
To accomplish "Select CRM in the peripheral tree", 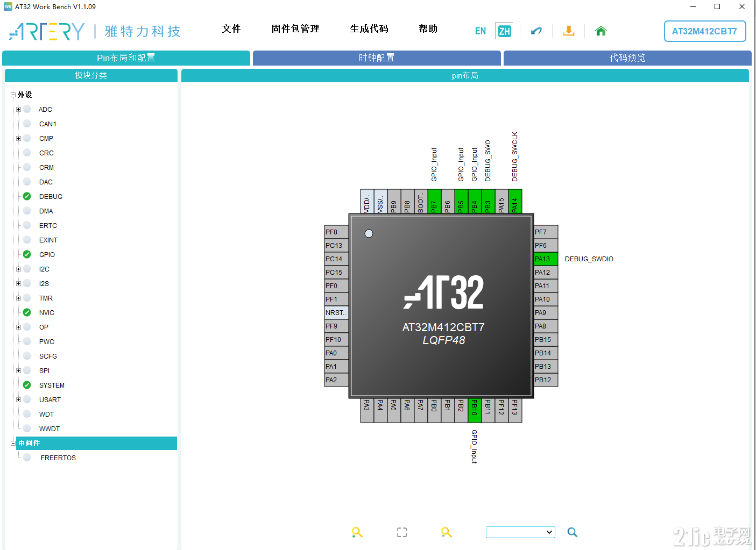I will coord(46,168).
